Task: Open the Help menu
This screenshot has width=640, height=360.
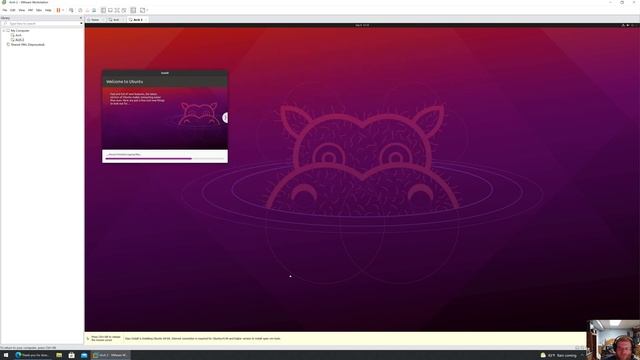Action: [48, 10]
